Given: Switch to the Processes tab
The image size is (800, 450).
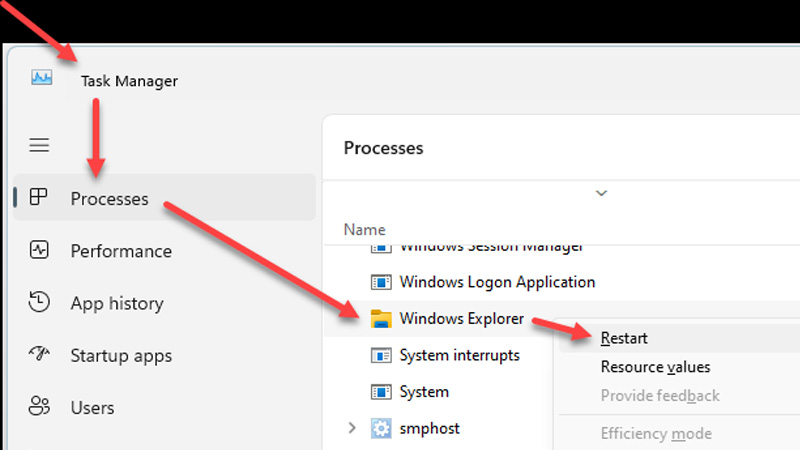Looking at the screenshot, I should (164, 197).
